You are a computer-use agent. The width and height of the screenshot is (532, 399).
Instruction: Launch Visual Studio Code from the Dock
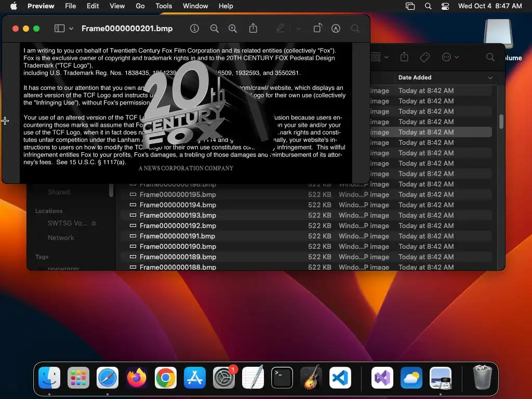point(340,378)
